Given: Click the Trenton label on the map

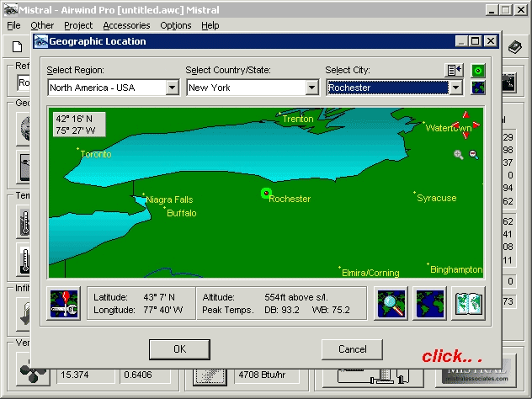Looking at the screenshot, I should click(298, 119).
